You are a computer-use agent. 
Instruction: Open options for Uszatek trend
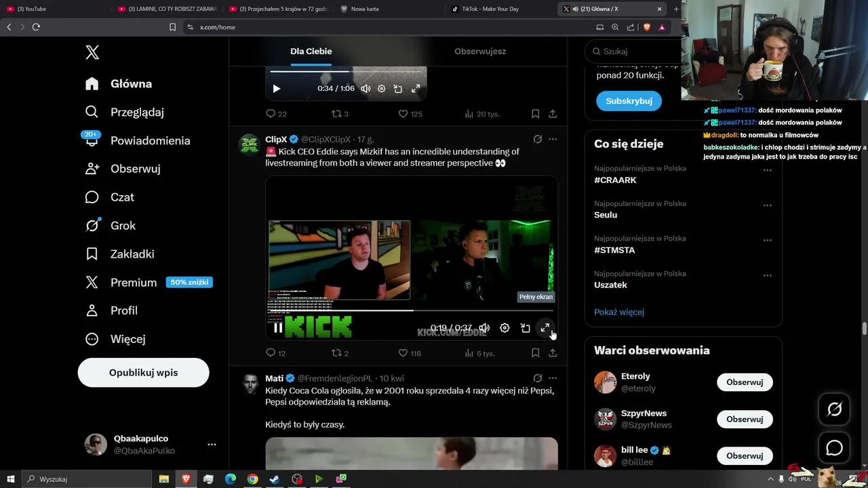(x=768, y=276)
